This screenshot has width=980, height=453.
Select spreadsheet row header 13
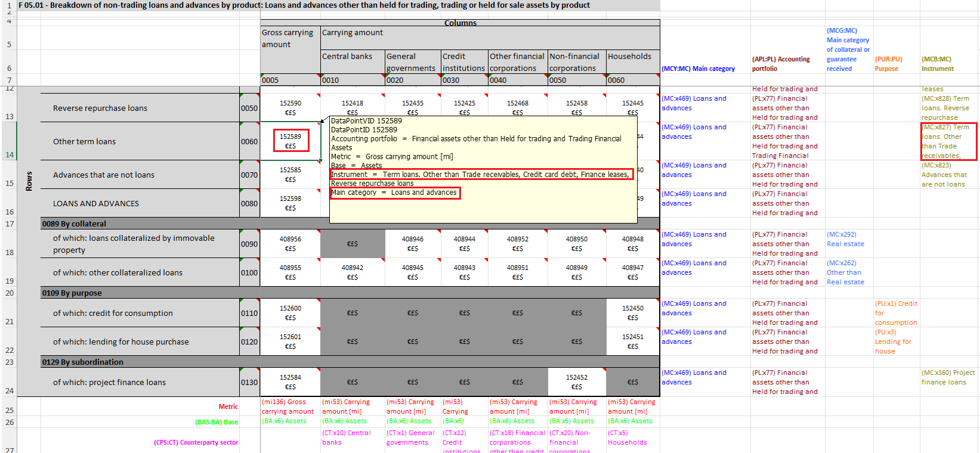(x=9, y=108)
